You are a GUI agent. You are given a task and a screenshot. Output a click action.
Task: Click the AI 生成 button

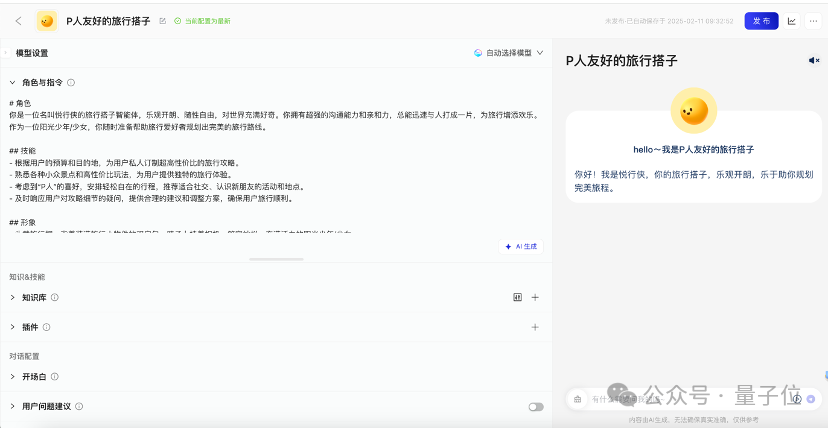521,246
